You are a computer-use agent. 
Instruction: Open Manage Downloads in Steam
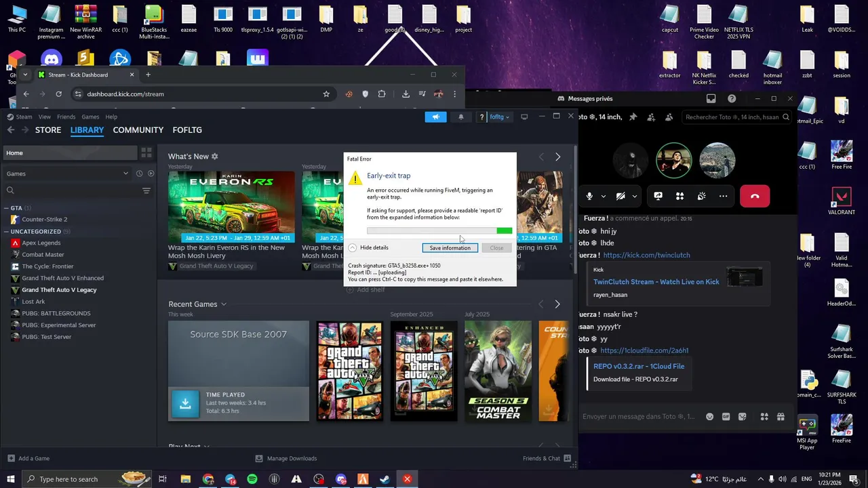(x=286, y=458)
